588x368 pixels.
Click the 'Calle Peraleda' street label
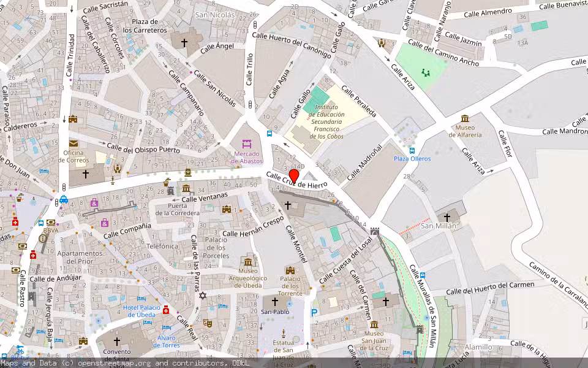click(x=359, y=101)
